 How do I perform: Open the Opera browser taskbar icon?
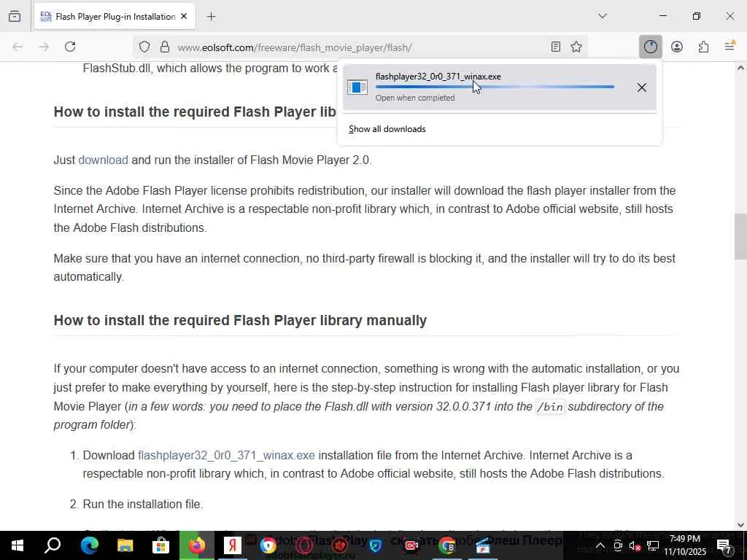[x=304, y=545]
